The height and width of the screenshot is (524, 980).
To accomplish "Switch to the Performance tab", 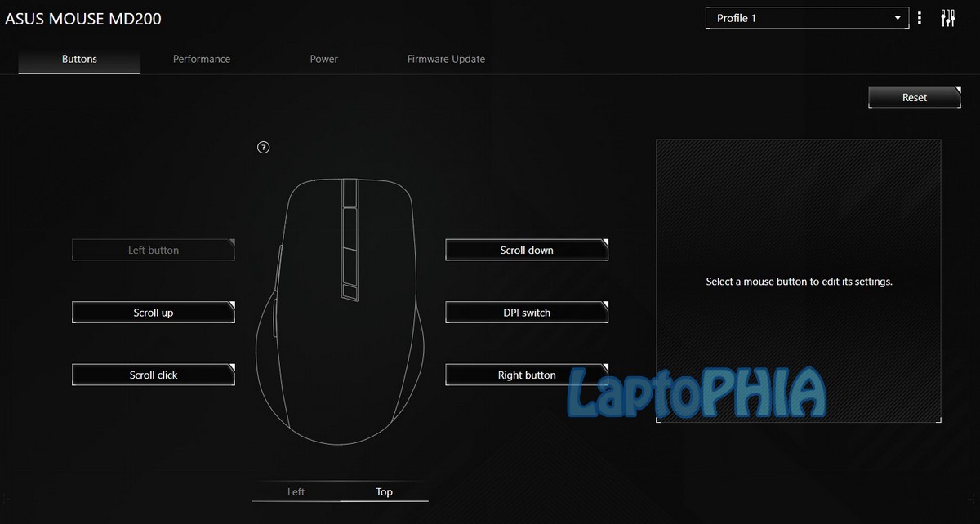I will point(202,59).
